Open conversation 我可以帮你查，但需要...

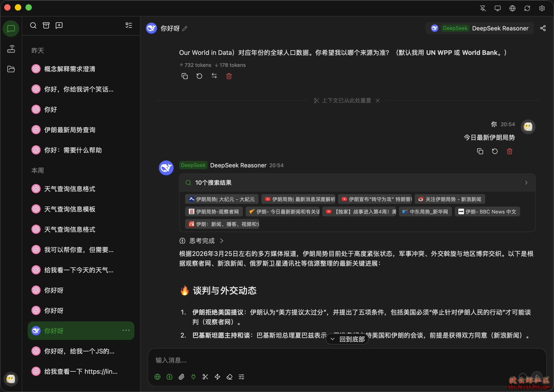point(81,249)
